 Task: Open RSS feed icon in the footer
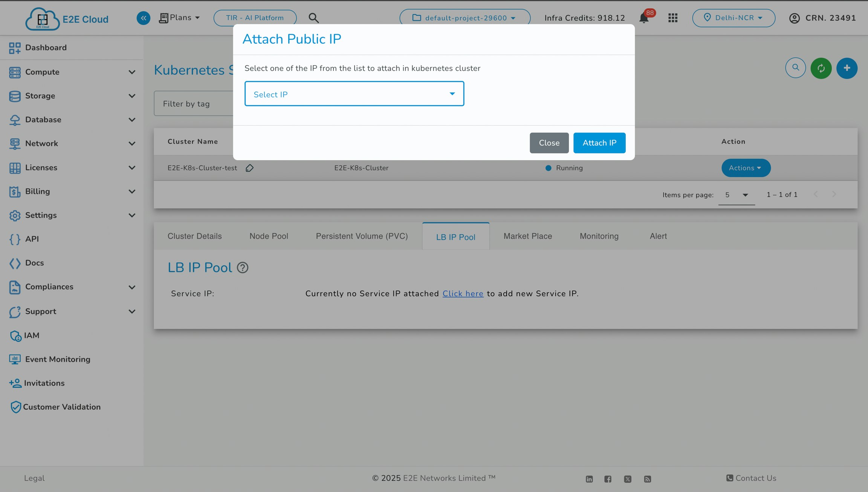tap(647, 479)
